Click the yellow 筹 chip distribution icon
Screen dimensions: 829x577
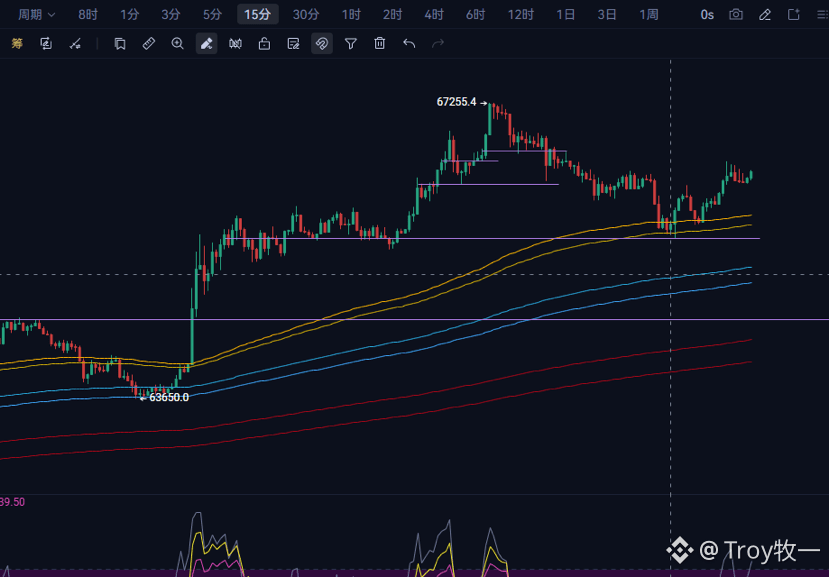click(x=17, y=43)
